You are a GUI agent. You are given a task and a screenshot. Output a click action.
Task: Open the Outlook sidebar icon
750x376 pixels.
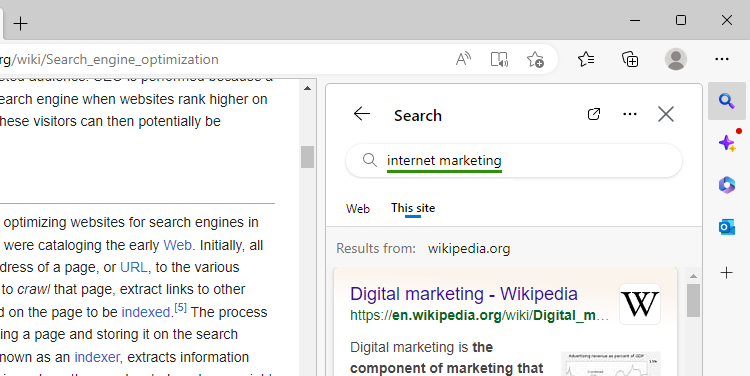tap(727, 227)
